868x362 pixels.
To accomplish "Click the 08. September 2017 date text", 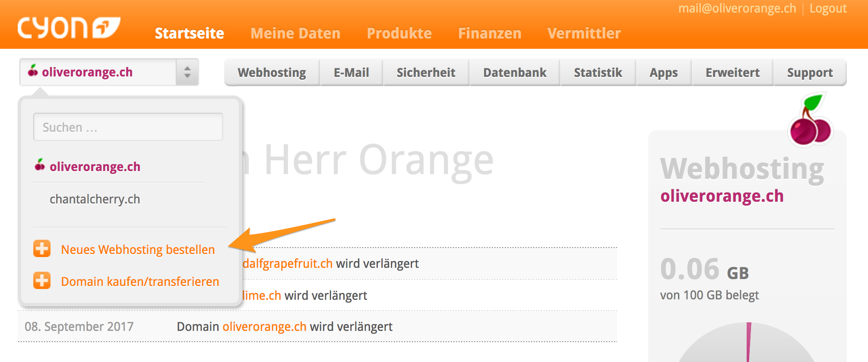I will point(79,327).
